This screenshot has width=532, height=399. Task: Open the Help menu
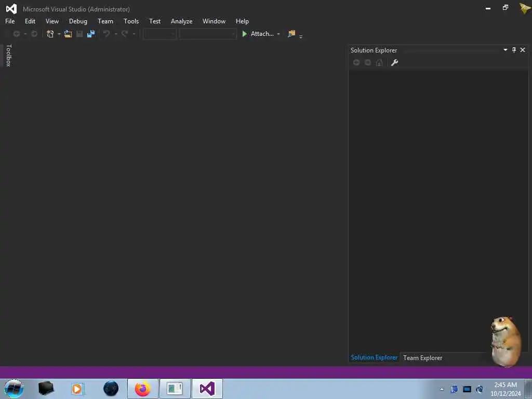(x=242, y=21)
